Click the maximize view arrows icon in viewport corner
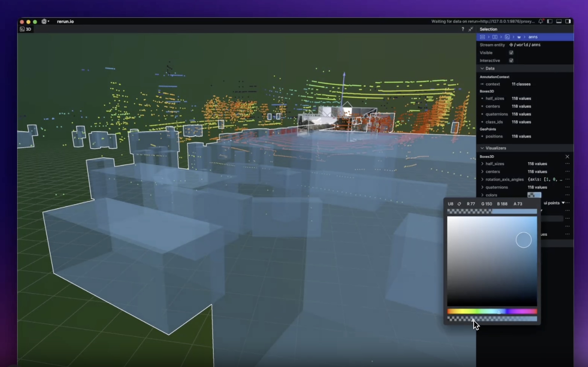This screenshot has width=588, height=367. 471,29
